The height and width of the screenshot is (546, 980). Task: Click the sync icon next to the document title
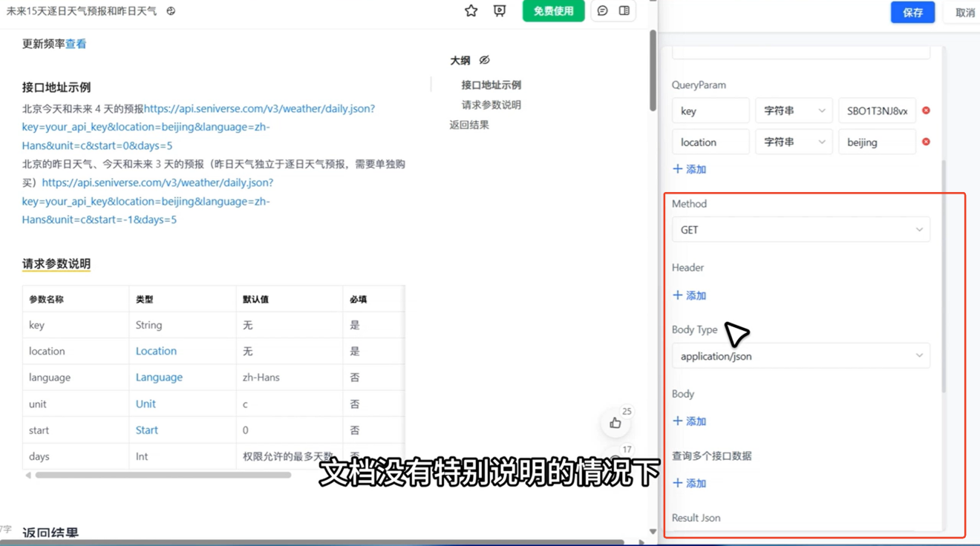(171, 11)
